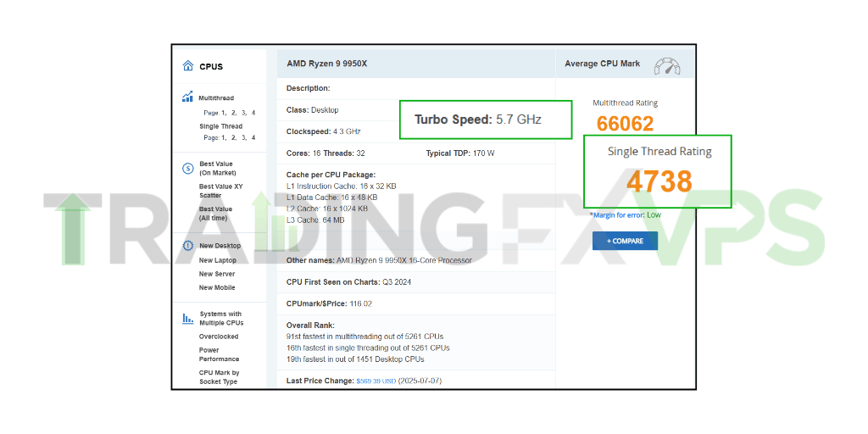Click the Typical TDP: 170 W text
This screenshot has width=868, height=434.
click(460, 153)
